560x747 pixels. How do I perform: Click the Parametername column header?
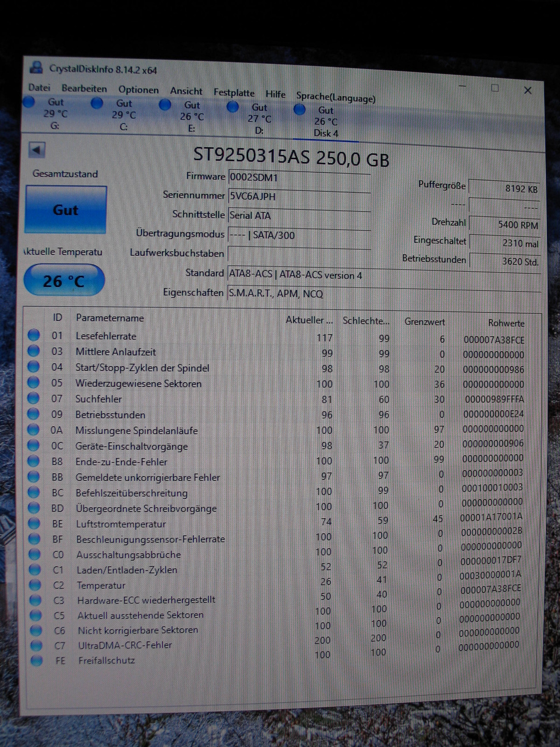[x=110, y=318]
